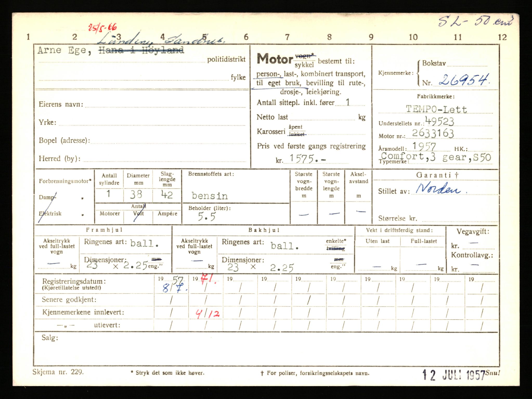Click the 'Registreringsdatum:' label
The image size is (532, 399).
(x=74, y=281)
